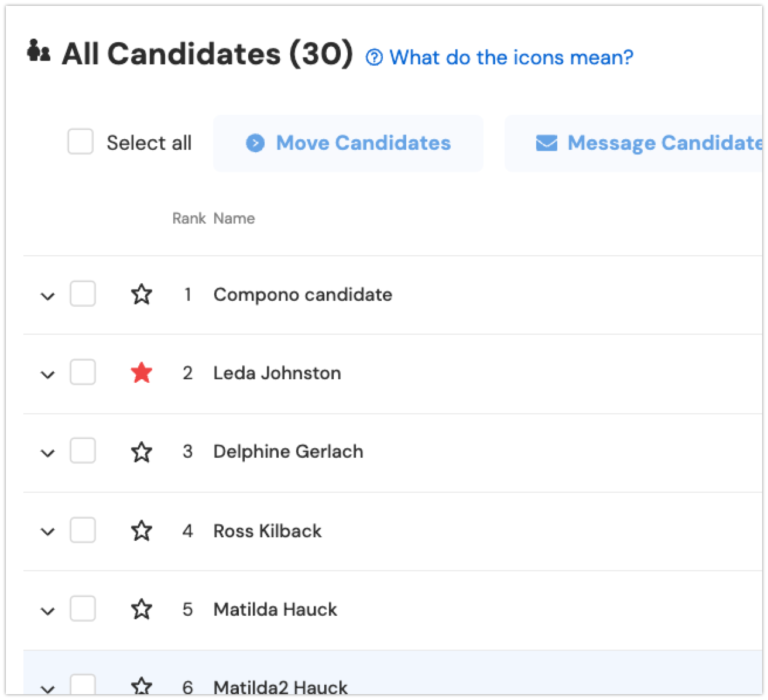Expand Delphine Gerlach's row details
Screen dimensions: 768x700
click(48, 453)
